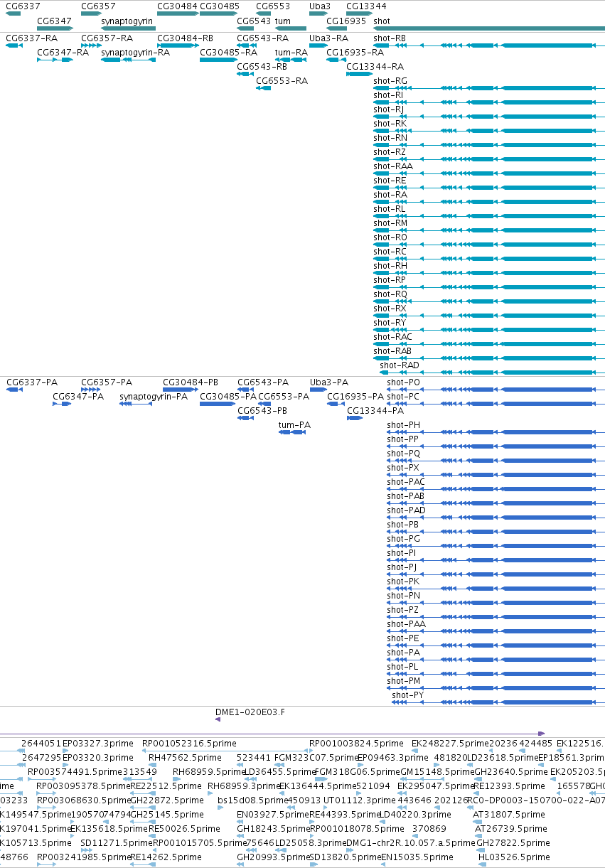This screenshot has height=868, width=605.
Task: Select transcript CG30485-RA
Action: pos(228,52)
